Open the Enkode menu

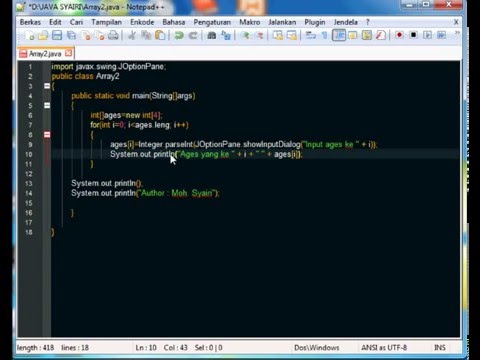point(142,22)
